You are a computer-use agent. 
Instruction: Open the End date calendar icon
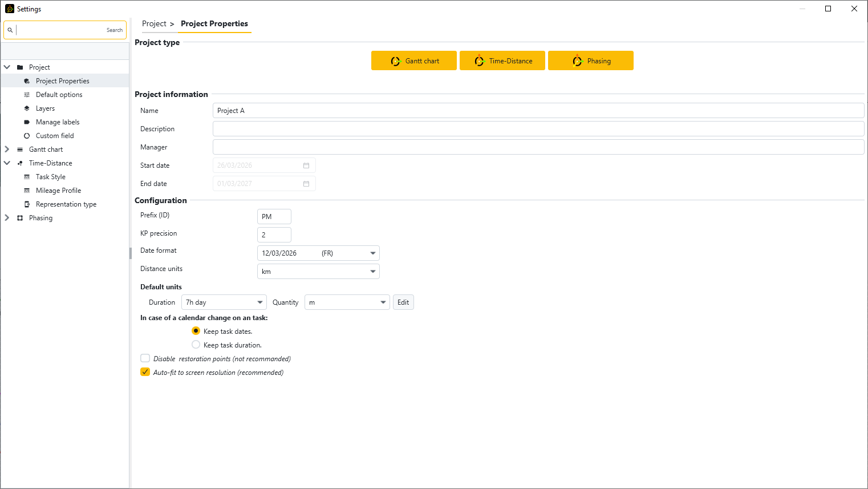(306, 184)
